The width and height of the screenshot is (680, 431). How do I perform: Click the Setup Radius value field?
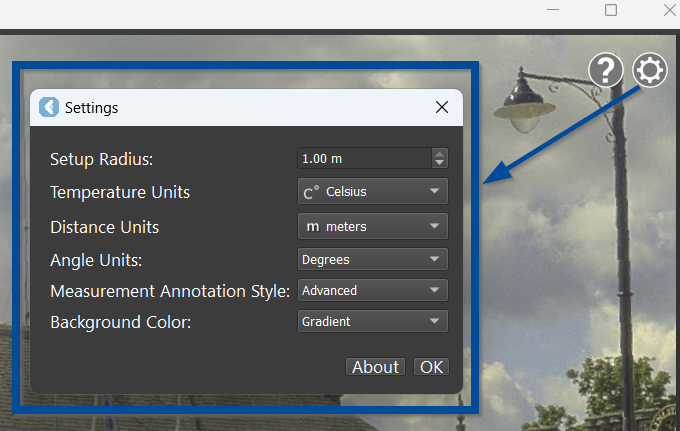click(x=363, y=158)
